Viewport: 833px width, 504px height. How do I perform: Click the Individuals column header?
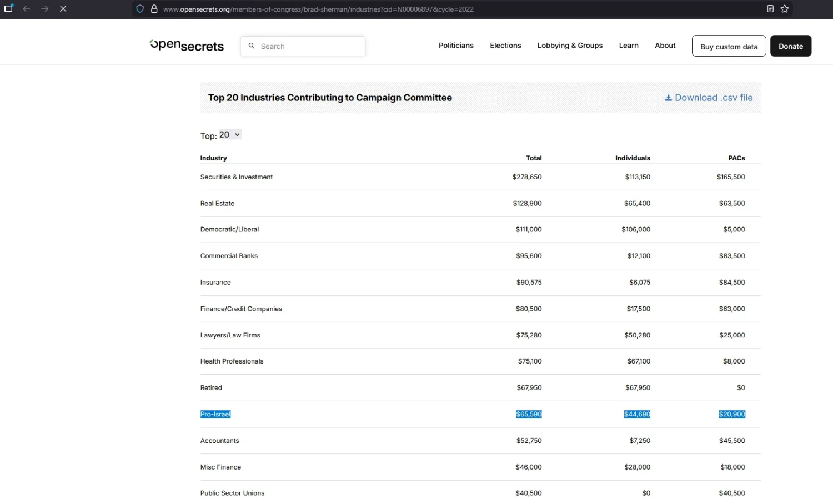633,158
